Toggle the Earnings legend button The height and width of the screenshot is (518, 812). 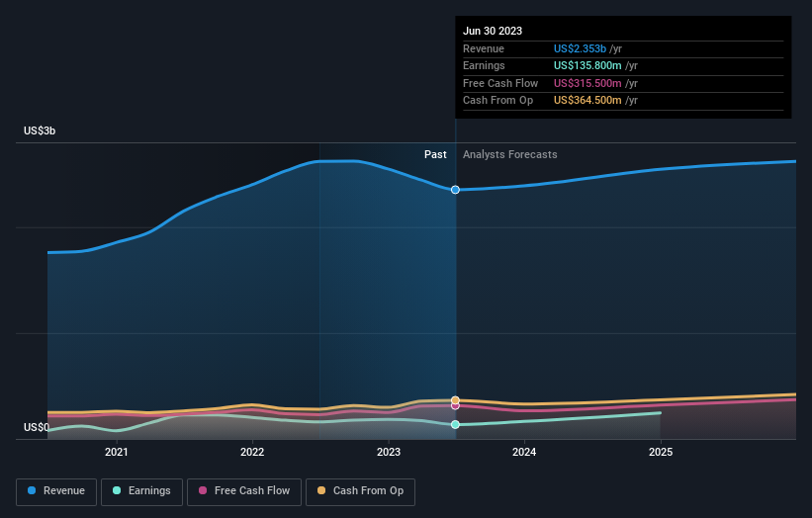pyautogui.click(x=141, y=491)
